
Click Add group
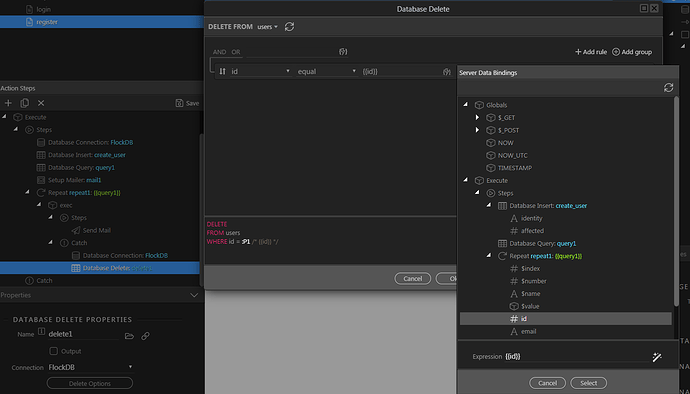(632, 52)
